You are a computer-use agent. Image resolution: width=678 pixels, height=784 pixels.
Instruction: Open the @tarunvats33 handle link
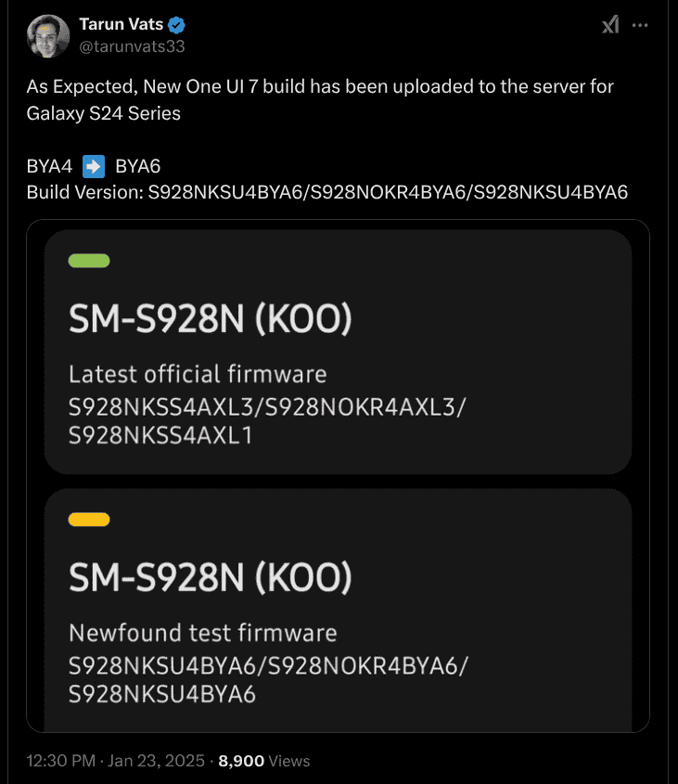[132, 46]
